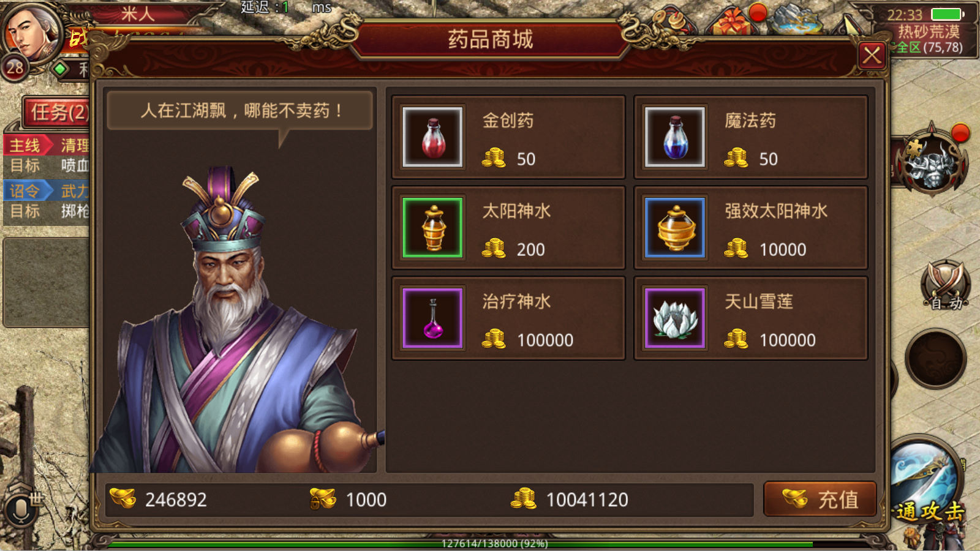Close the 药品商城 shop window

pos(872,56)
